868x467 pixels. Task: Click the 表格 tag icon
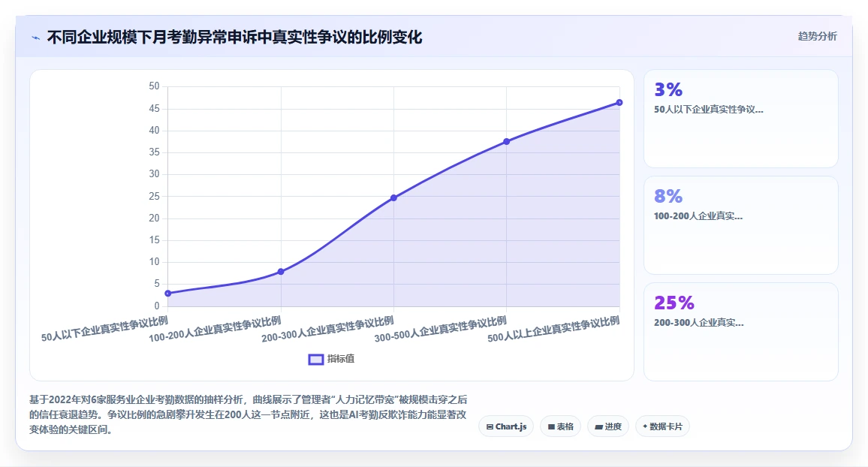551,427
